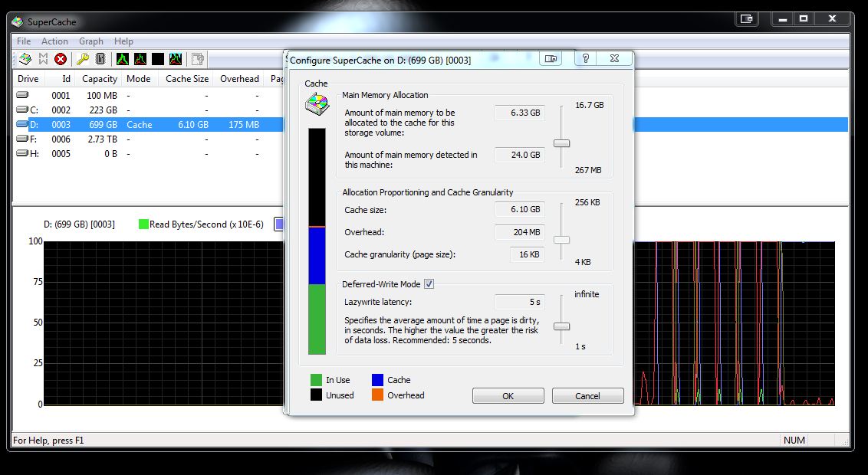Select the "100 MB" capacity cell
This screenshot has width=868, height=475.
102,95
